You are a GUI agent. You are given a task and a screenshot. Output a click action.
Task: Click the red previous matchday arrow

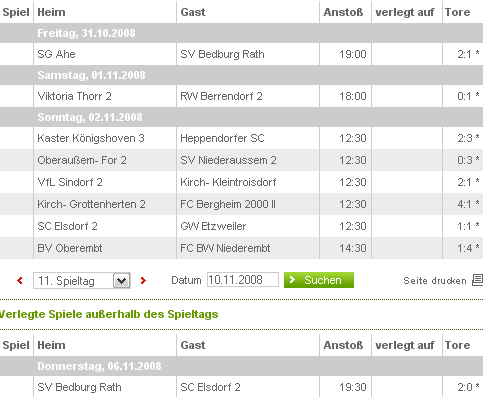[x=20, y=281]
